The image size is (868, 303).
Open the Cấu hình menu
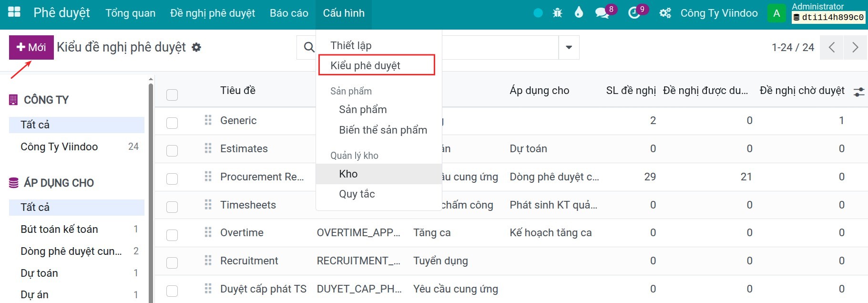point(344,13)
